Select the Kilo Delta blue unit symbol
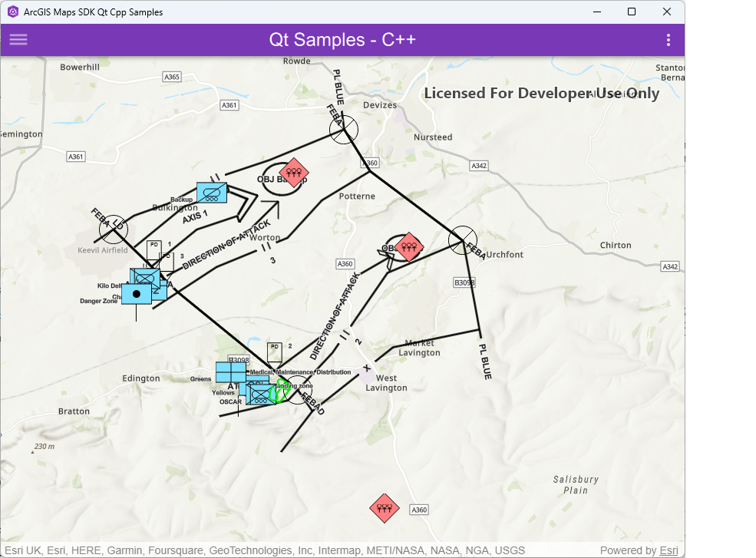The height and width of the screenshot is (558, 756). pyautogui.click(x=144, y=278)
